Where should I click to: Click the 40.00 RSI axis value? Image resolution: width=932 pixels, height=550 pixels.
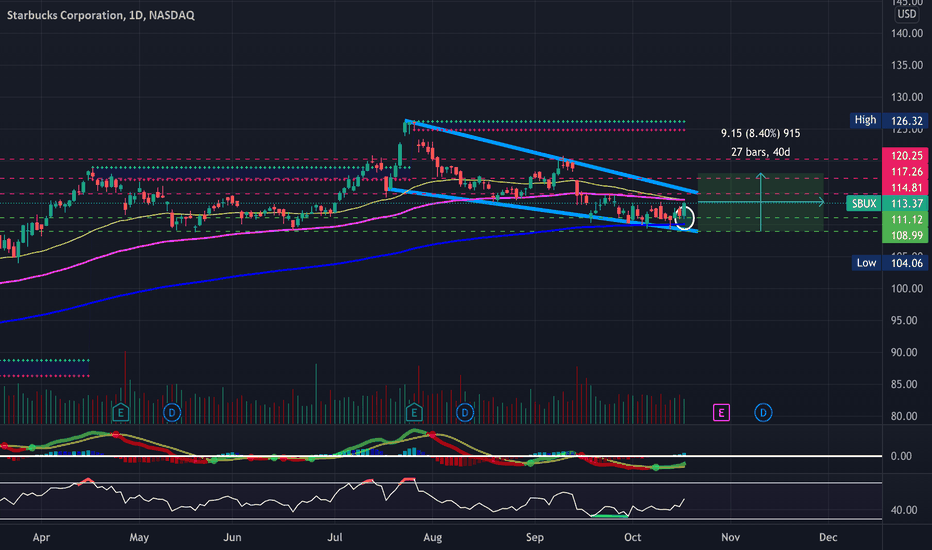tap(903, 510)
